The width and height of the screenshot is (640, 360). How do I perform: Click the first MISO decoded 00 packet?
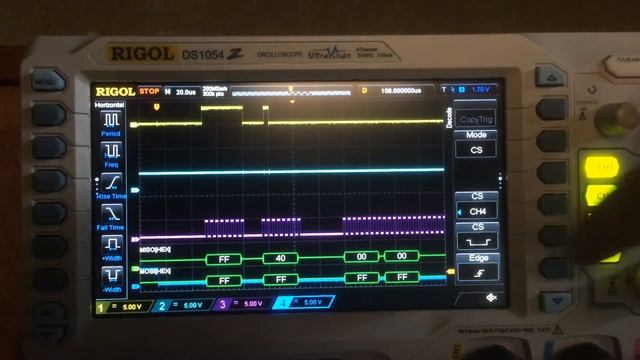361,257
